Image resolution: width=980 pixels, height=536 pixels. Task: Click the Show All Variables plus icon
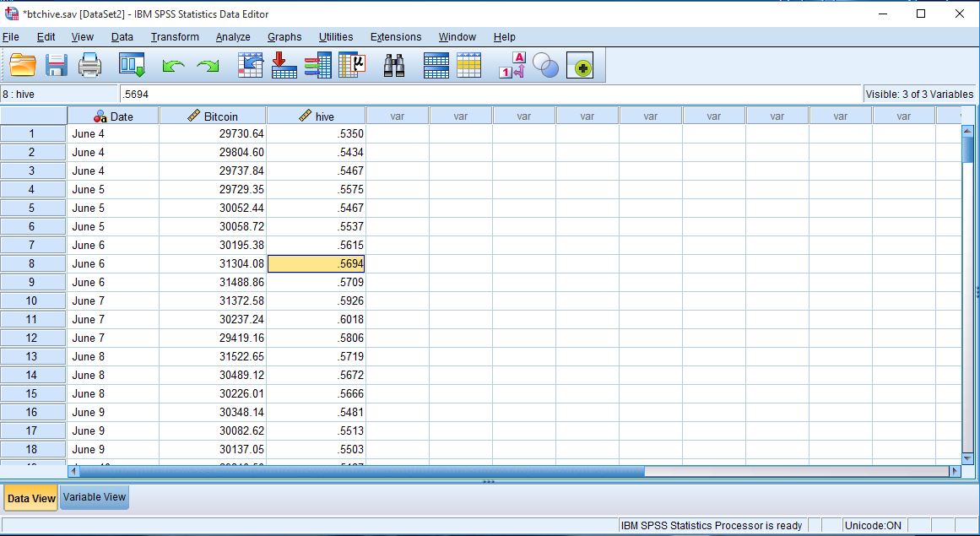pyautogui.click(x=580, y=65)
